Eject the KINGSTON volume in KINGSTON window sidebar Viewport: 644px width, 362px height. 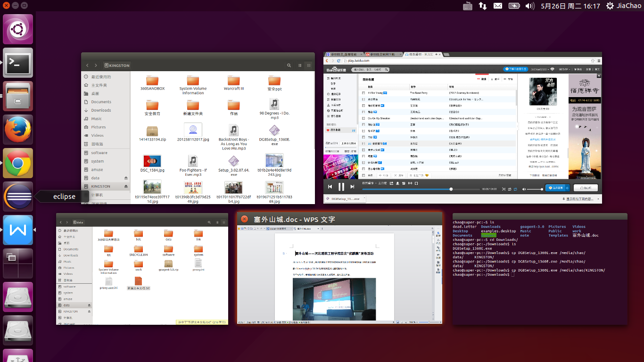click(x=126, y=187)
